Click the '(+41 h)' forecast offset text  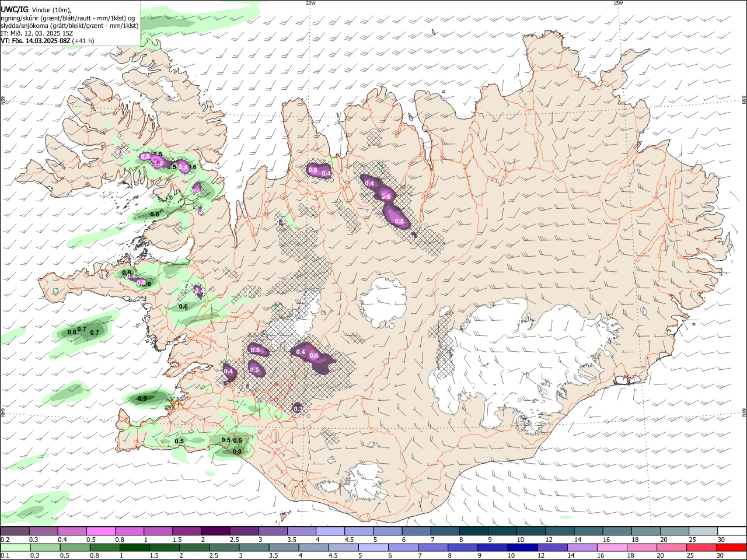pyautogui.click(x=83, y=41)
